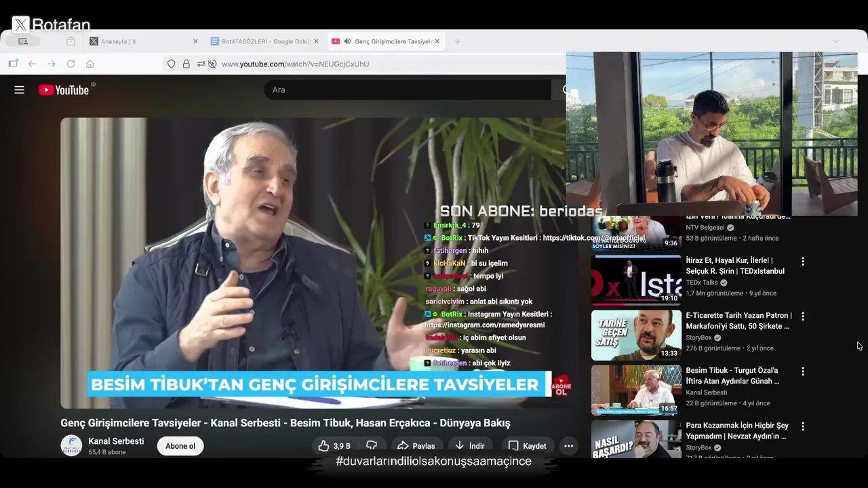
Task: Open options menu for E-Ticarette Tarih Yazan video
Action: click(803, 317)
